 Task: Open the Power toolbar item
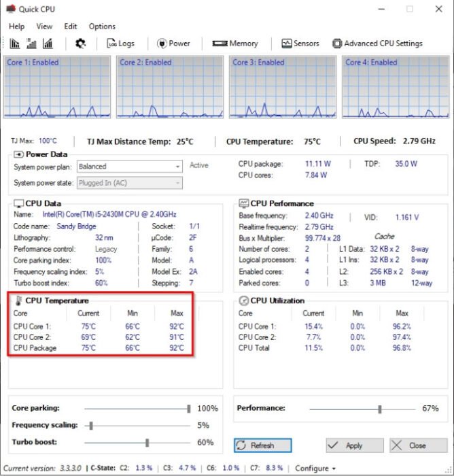point(173,44)
